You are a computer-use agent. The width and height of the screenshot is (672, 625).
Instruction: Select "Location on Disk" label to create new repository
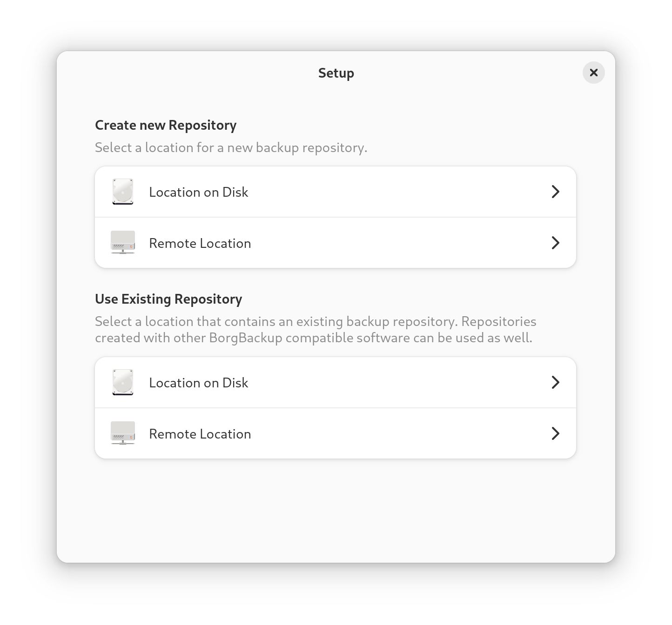pos(198,192)
